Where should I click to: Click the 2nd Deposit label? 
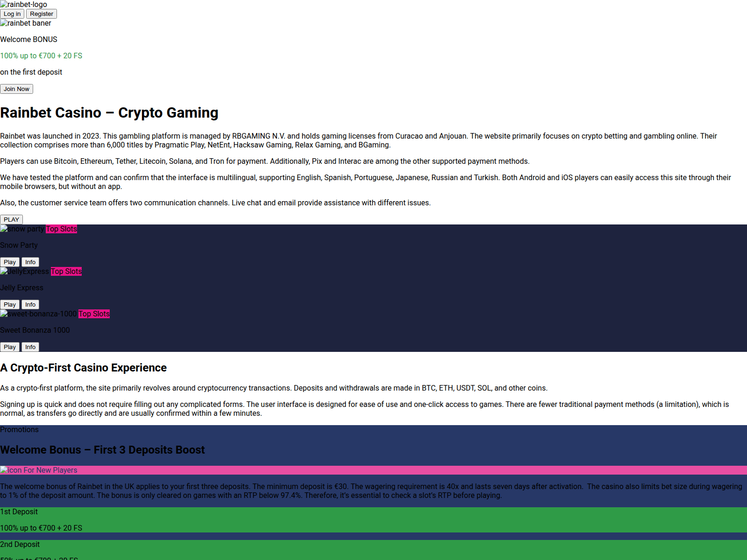(20, 545)
